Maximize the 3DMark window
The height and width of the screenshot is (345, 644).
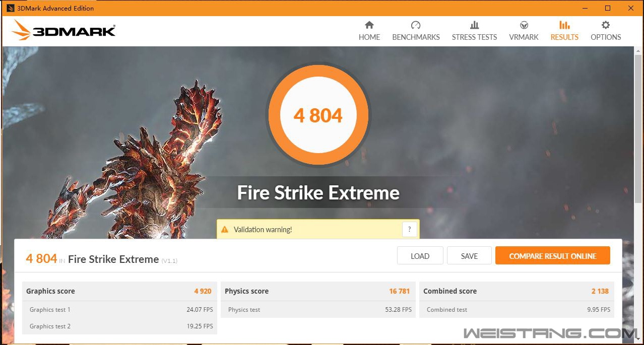(608, 8)
